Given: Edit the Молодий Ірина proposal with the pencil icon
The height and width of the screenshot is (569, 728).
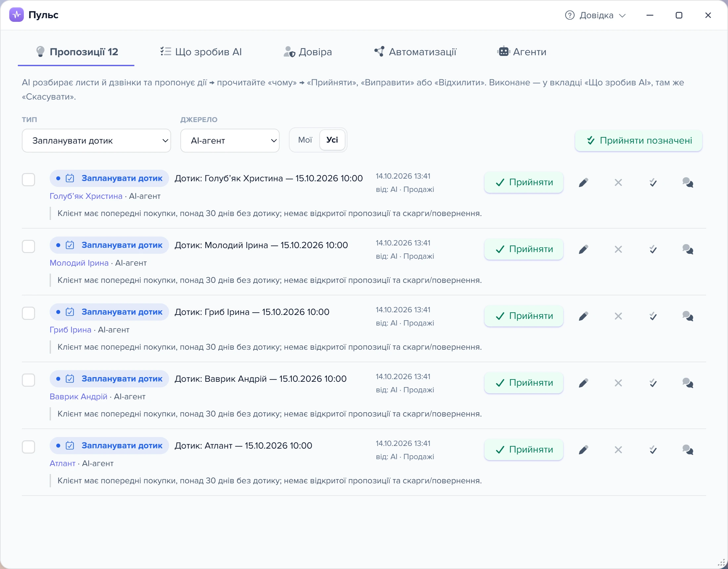Looking at the screenshot, I should pos(583,249).
